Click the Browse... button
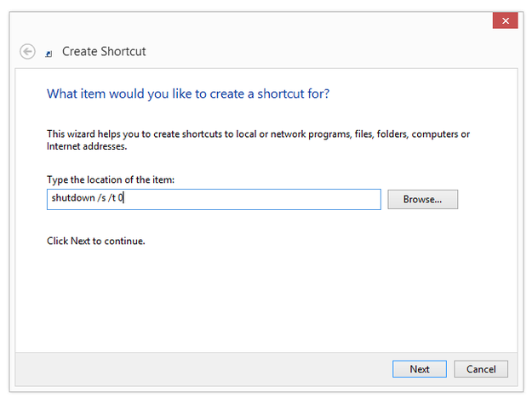The image size is (532, 398). tap(422, 199)
